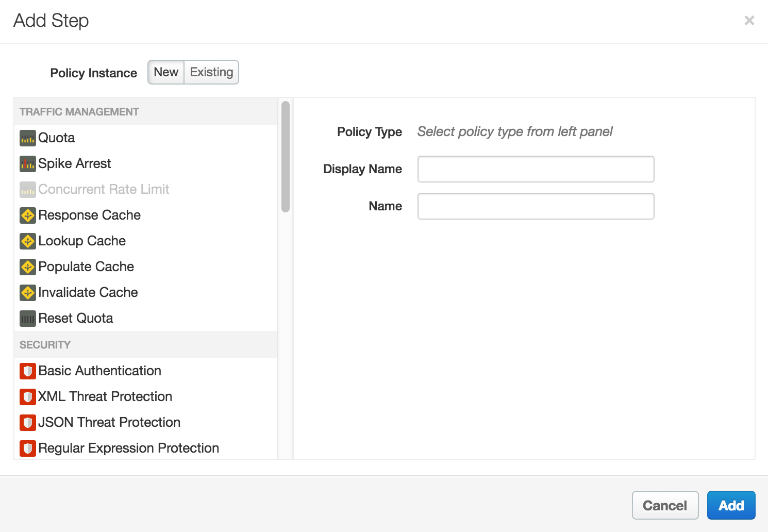Click inside the Display Name field
This screenshot has height=532, width=768.
535,169
